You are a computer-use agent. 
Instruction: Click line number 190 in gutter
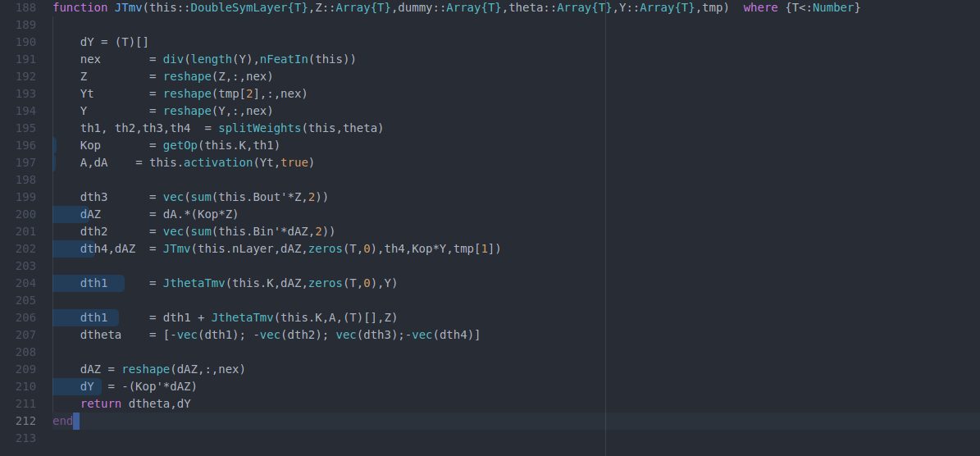25,43
